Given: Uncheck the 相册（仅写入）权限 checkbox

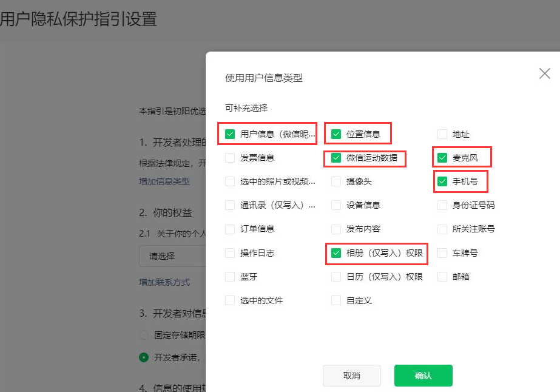Looking at the screenshot, I should [x=336, y=253].
